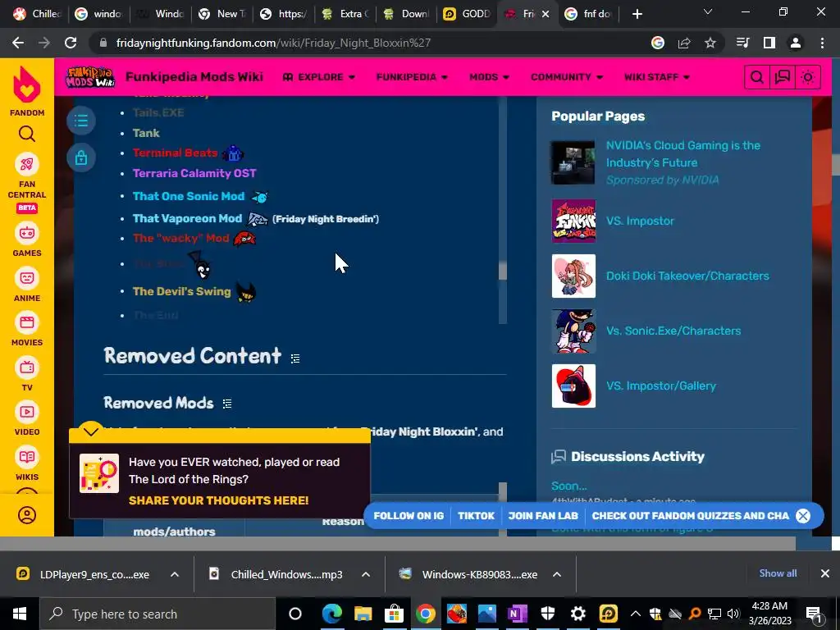Open options arrow for Chilled_Windows mp3 download

click(366, 574)
